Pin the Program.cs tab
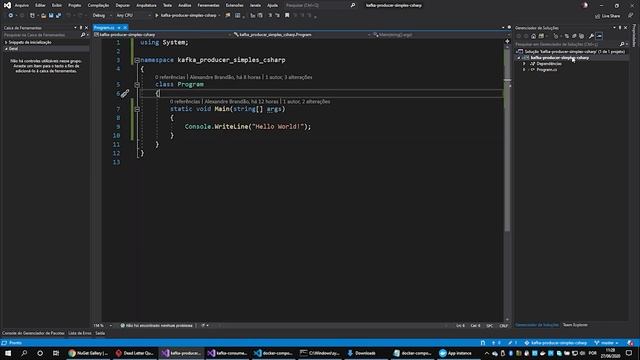The width and height of the screenshot is (640, 360). tap(119, 28)
